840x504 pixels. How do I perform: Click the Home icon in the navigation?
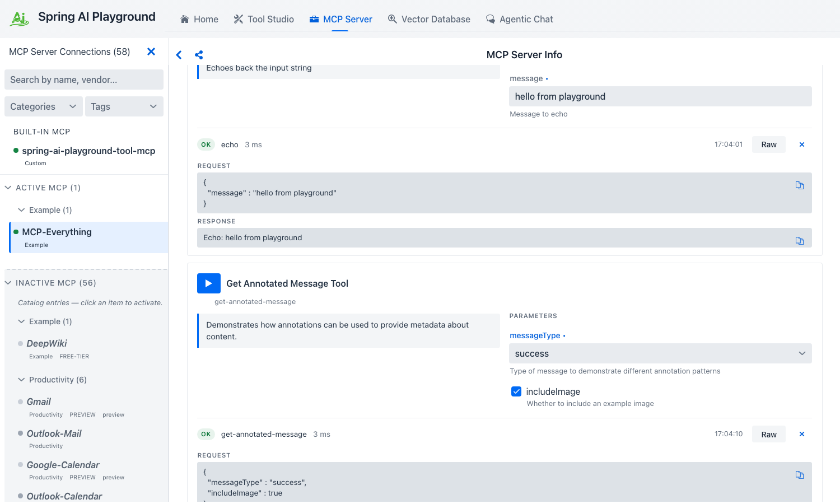pyautogui.click(x=185, y=19)
